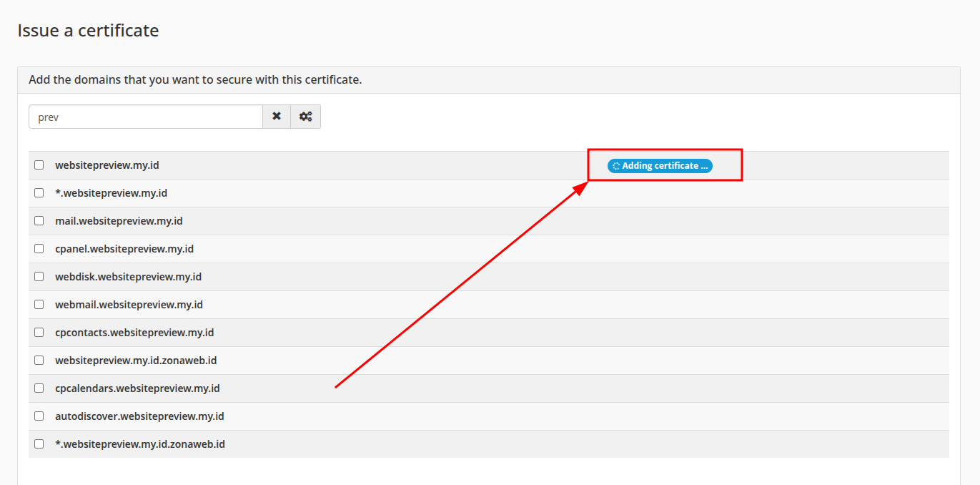Screen dimensions: 980x485
Task: Mark the cpcontacts.websitepreview.my.id checkbox
Action: click(39, 333)
